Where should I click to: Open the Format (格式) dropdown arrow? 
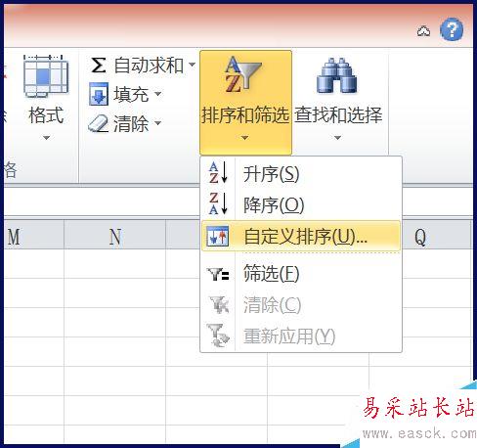pos(46,138)
